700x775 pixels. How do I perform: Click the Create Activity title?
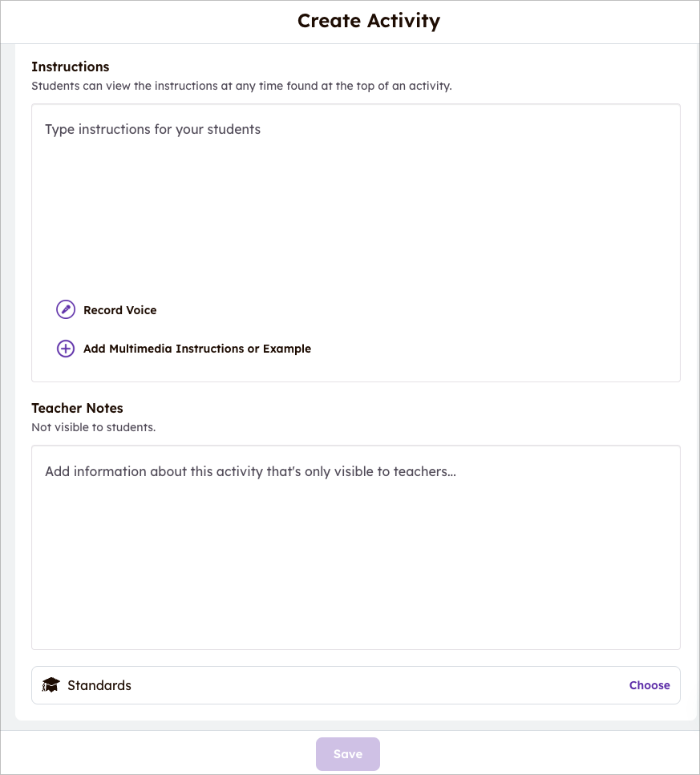[369, 21]
